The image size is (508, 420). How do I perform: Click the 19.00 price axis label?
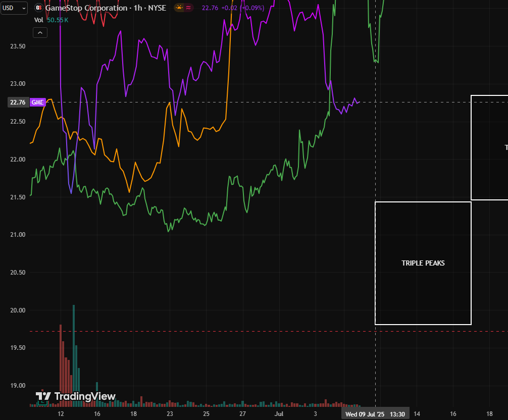18,386
